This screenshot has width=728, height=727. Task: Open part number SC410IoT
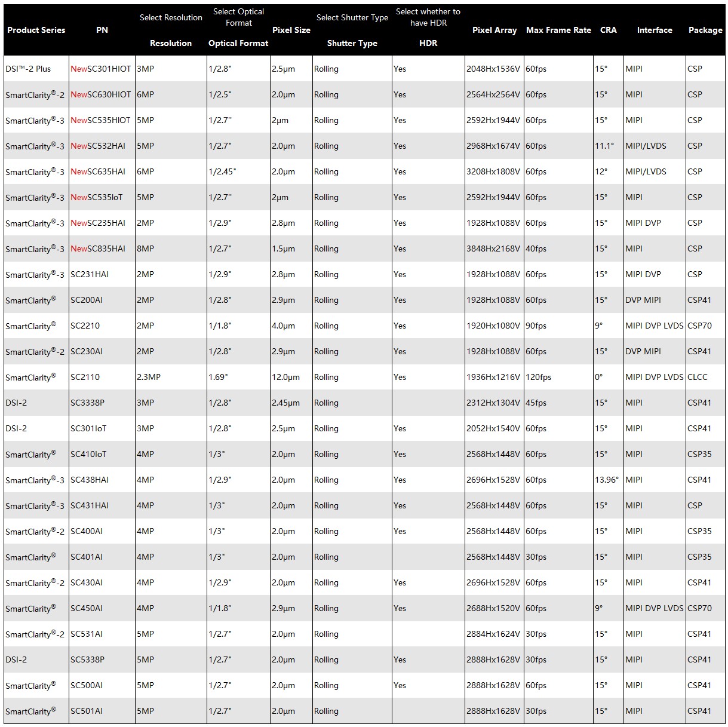(x=88, y=454)
